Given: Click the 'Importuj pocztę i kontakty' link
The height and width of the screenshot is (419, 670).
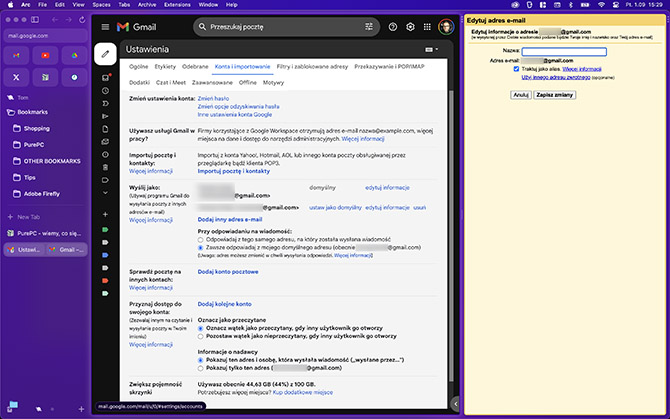Looking at the screenshot, I should [233, 171].
